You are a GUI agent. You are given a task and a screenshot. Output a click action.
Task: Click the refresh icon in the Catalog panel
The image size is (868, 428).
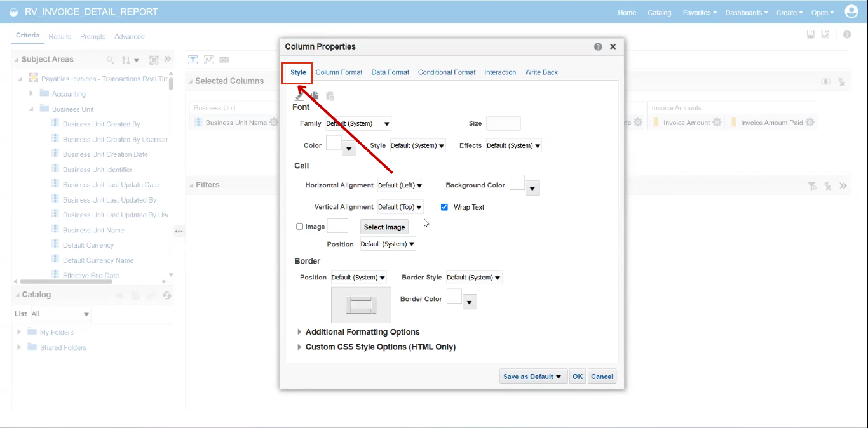click(x=167, y=295)
